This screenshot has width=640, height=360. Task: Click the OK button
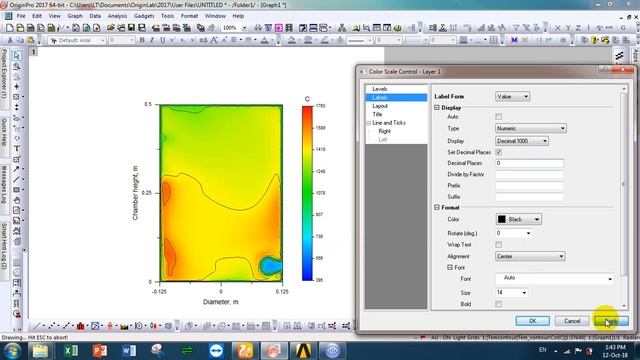[x=532, y=321]
